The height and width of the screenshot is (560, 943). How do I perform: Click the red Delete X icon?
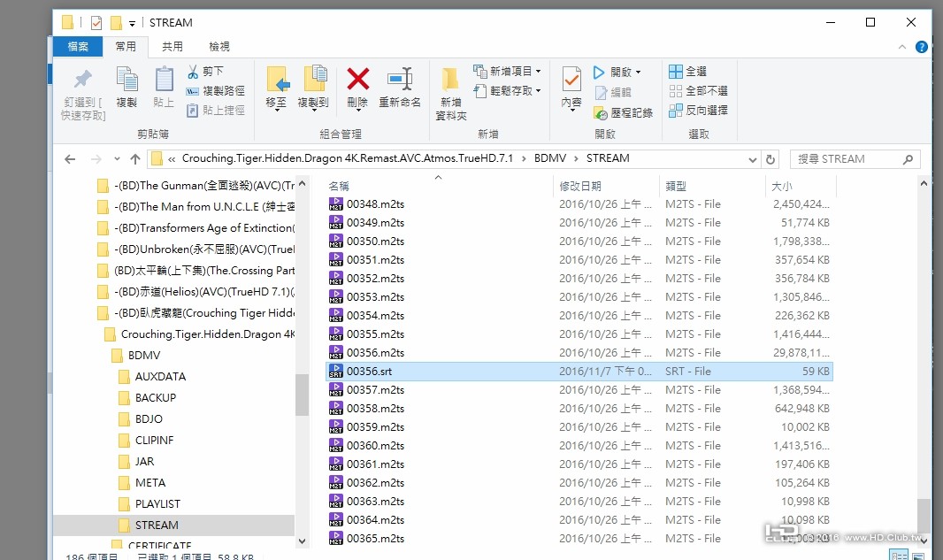click(x=358, y=80)
